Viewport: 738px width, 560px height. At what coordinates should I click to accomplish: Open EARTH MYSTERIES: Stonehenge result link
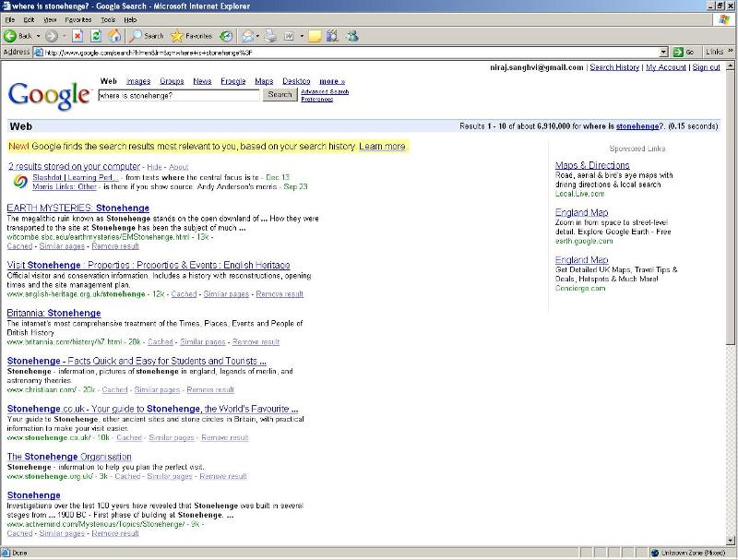[x=65, y=209]
